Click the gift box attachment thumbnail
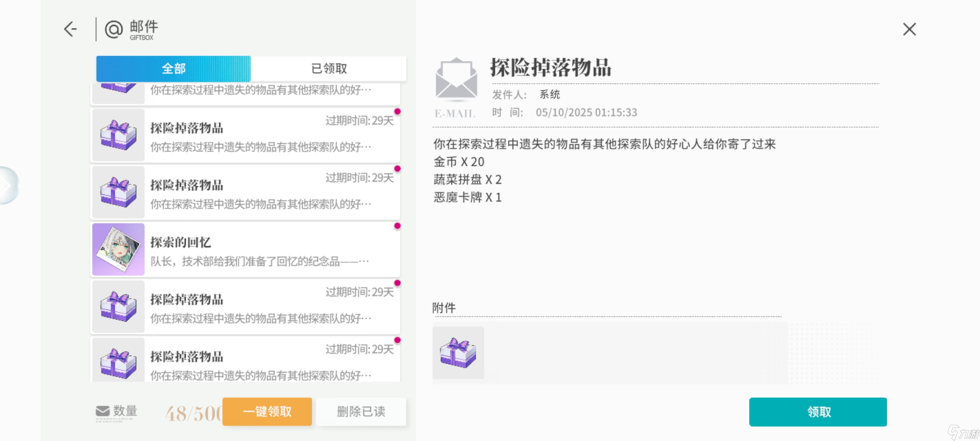This screenshot has height=441, width=980. (x=458, y=352)
